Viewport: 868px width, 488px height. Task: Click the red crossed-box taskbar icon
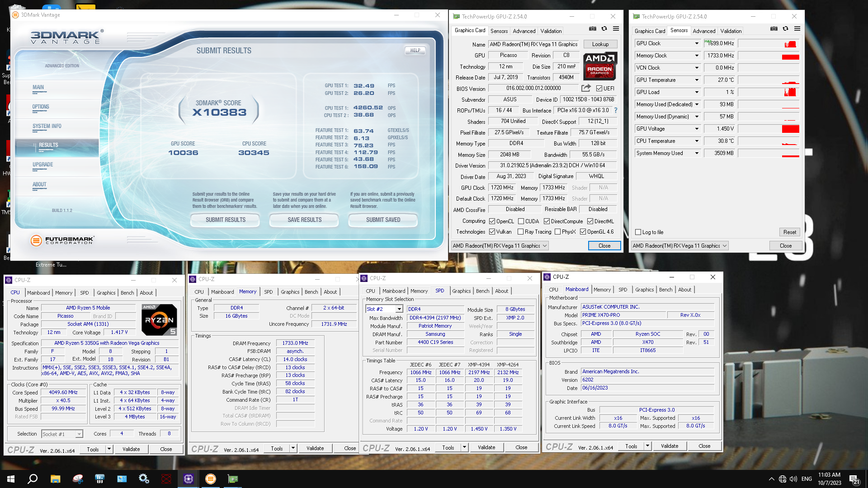[166, 479]
